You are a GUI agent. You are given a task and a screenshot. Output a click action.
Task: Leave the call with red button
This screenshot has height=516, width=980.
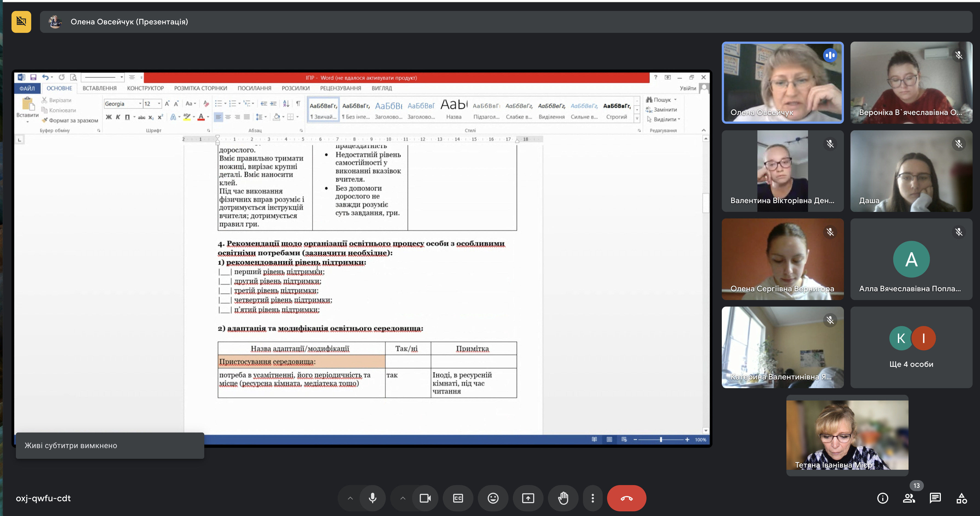pos(626,498)
